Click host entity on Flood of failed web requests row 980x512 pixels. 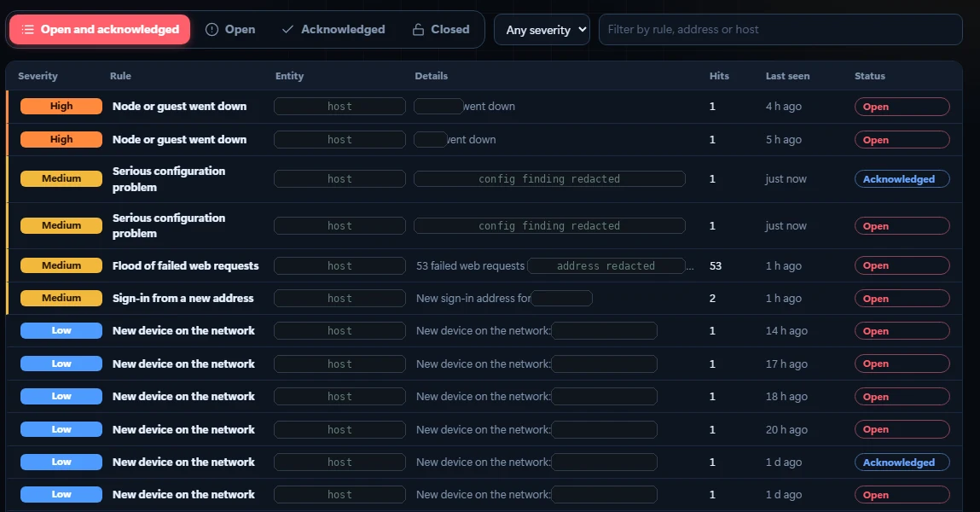339,265
